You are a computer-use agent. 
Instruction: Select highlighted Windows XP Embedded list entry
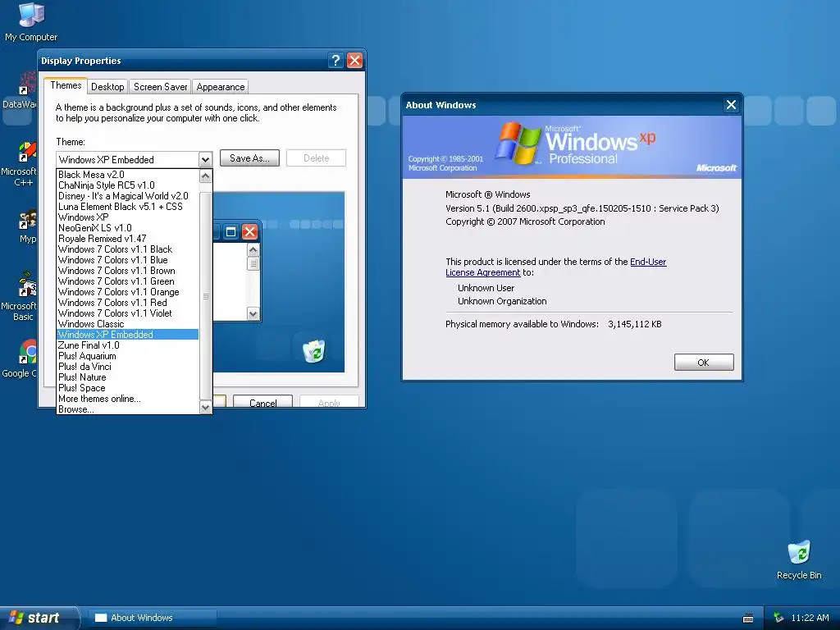(x=127, y=335)
